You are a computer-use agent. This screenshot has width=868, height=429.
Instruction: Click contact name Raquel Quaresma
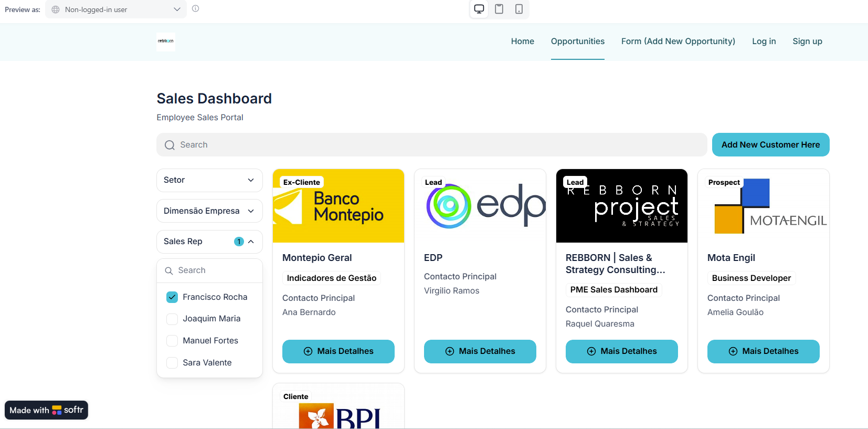[x=600, y=324]
